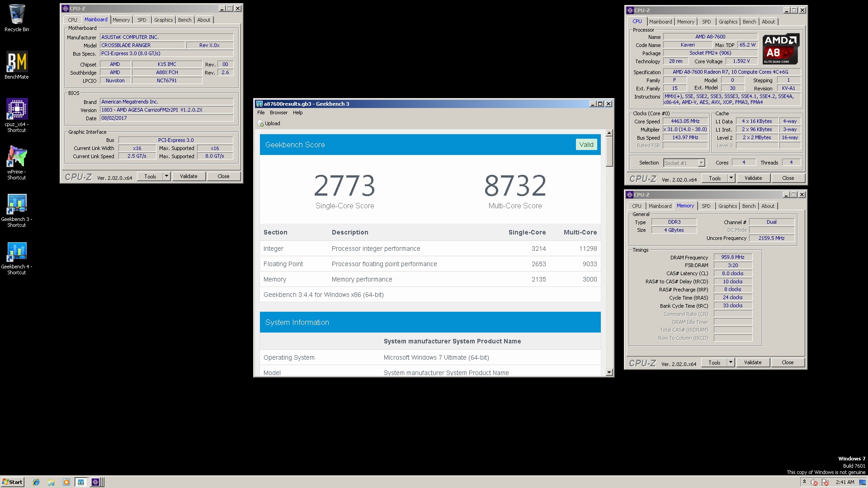Open the Geekbench Help menu

click(297, 113)
